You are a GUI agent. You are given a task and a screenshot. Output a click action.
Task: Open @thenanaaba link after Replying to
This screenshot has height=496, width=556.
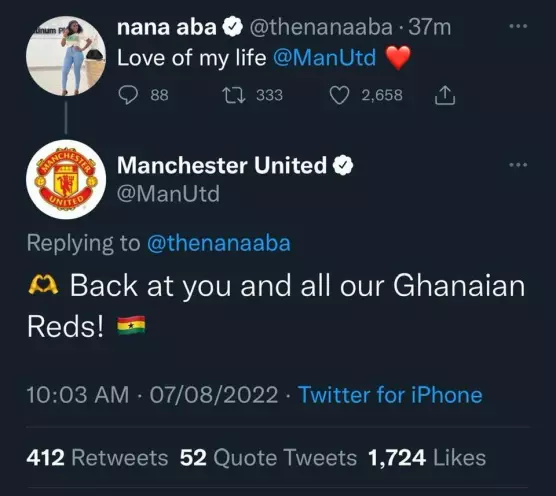coord(219,243)
